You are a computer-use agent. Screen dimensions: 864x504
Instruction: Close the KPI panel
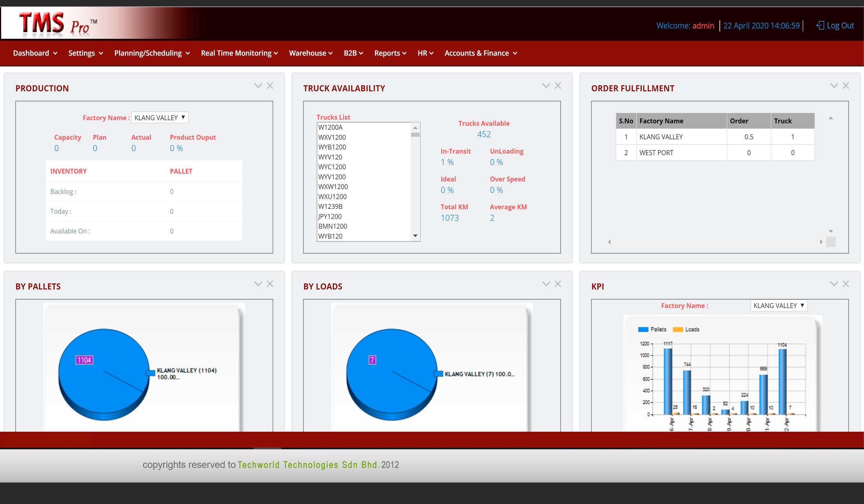[846, 284]
